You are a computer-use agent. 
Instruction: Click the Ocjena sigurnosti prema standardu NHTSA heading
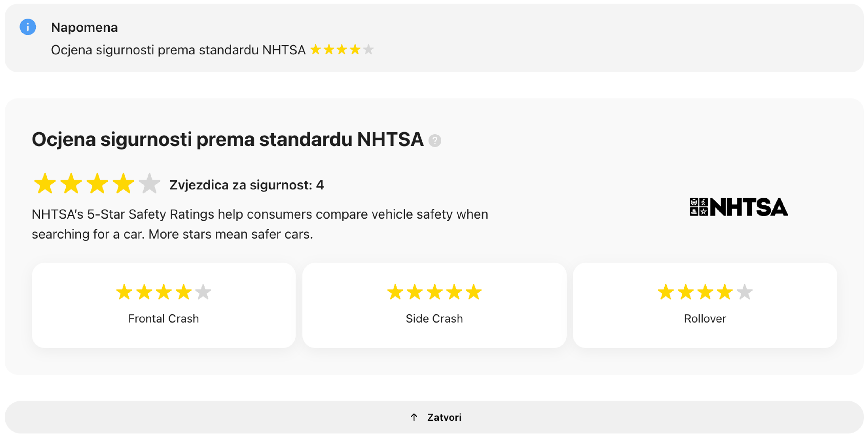(227, 139)
